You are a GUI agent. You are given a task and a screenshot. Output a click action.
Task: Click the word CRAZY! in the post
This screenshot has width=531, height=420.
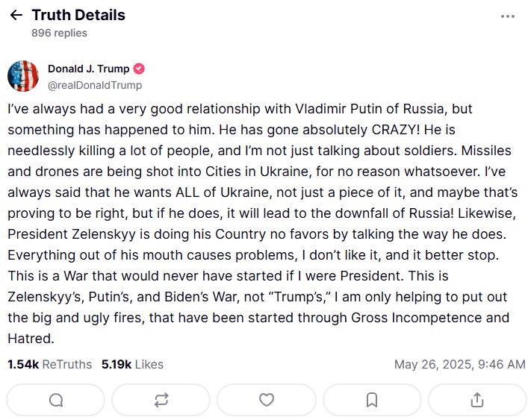click(x=396, y=130)
